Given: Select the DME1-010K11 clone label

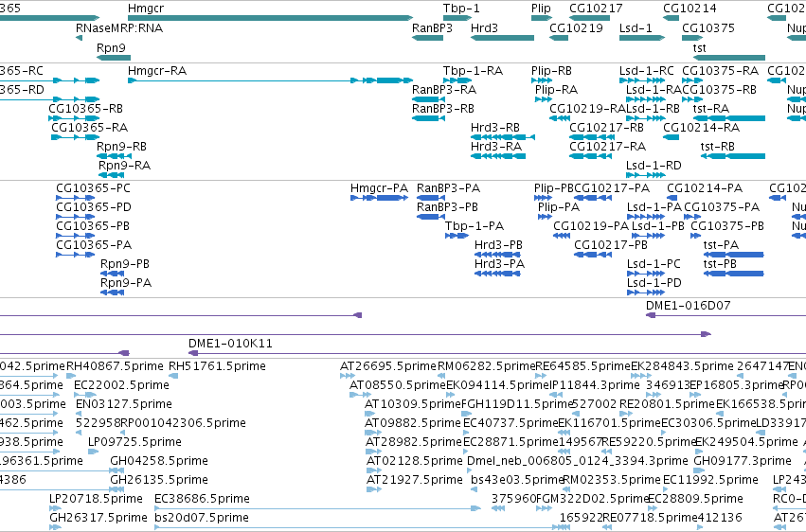Looking at the screenshot, I should pos(230,344).
